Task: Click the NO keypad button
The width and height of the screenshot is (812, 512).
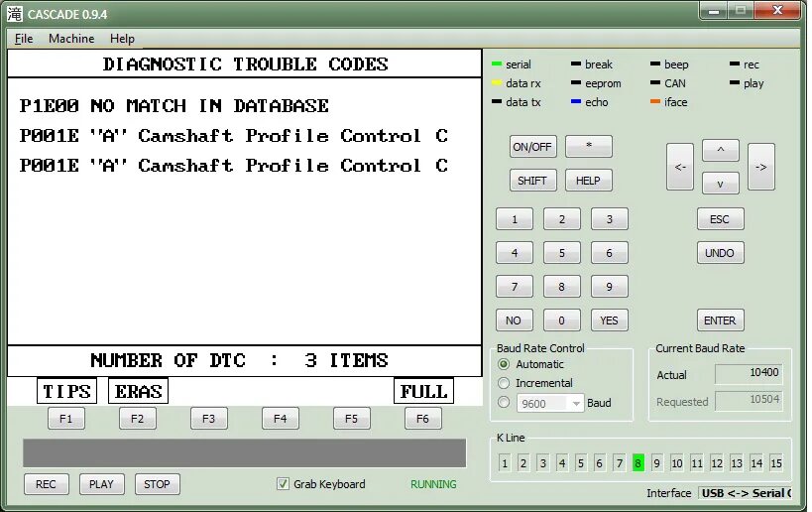Action: pos(515,320)
